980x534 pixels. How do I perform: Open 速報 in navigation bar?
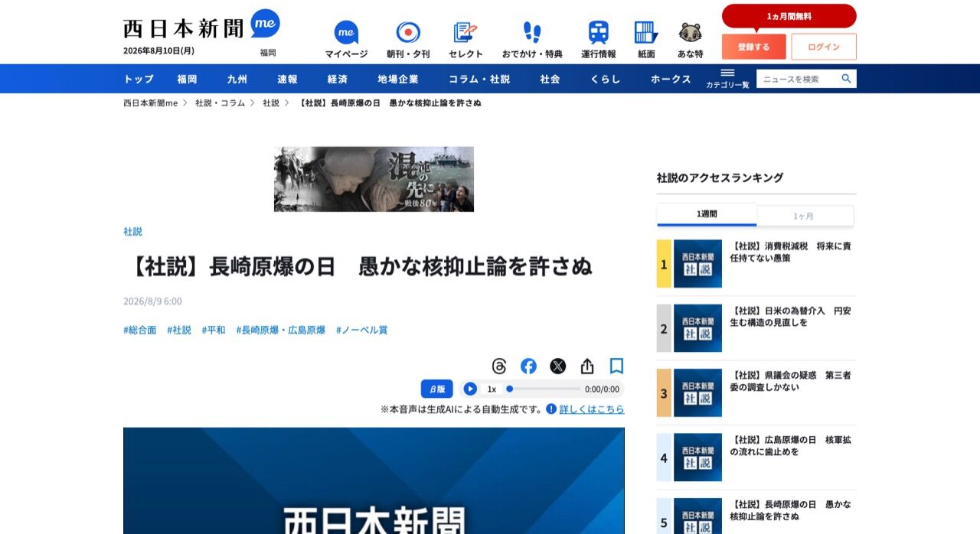click(x=287, y=79)
